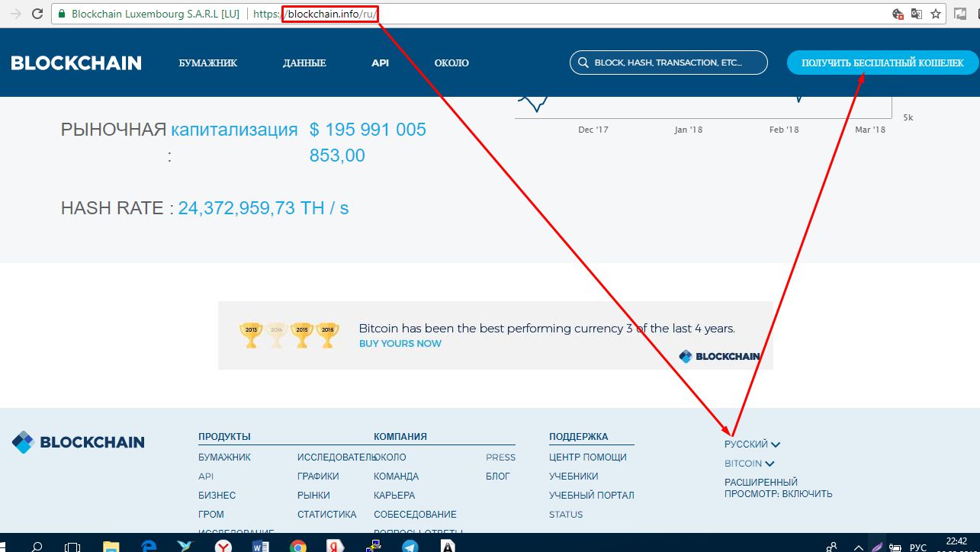This screenshot has height=552, width=980.
Task: Click the КОМПАНИЯ footer heading
Action: coord(400,437)
